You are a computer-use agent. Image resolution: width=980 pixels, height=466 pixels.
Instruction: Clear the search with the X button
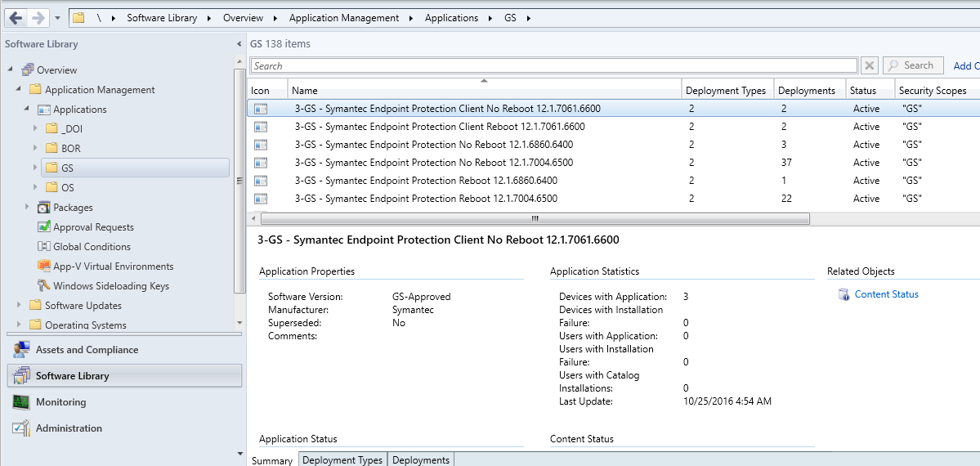point(870,65)
